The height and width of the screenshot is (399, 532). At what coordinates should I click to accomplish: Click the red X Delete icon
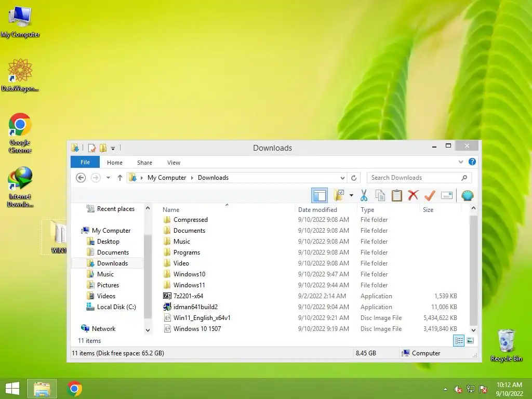(x=413, y=195)
